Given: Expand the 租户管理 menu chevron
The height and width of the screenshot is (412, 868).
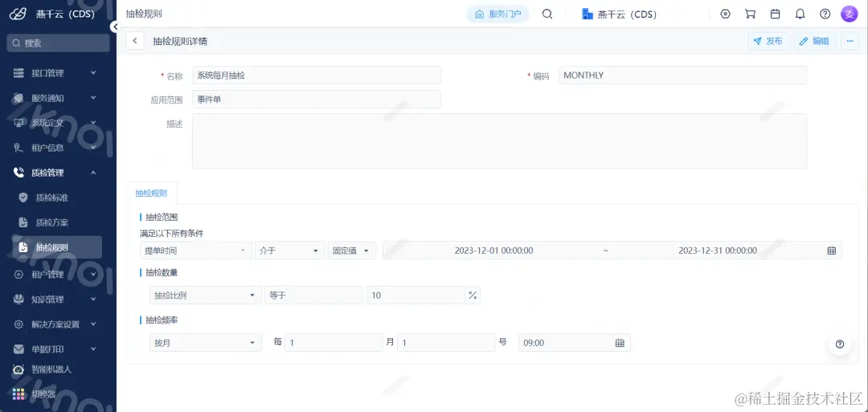Looking at the screenshot, I should pyautogui.click(x=93, y=275).
